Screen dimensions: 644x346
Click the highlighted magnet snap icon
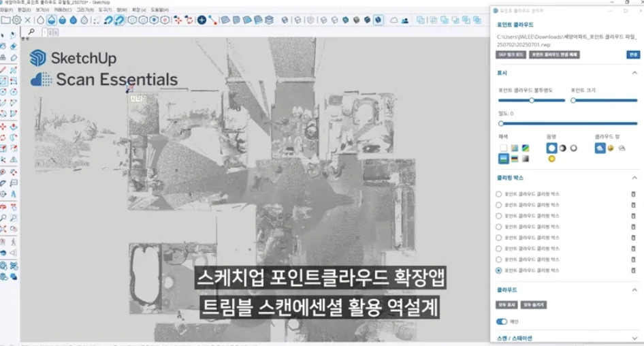pyautogui.click(x=120, y=20)
